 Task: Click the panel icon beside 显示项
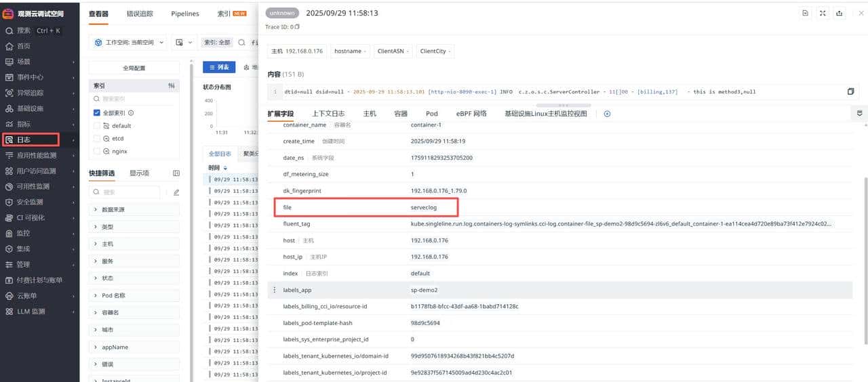click(176, 173)
